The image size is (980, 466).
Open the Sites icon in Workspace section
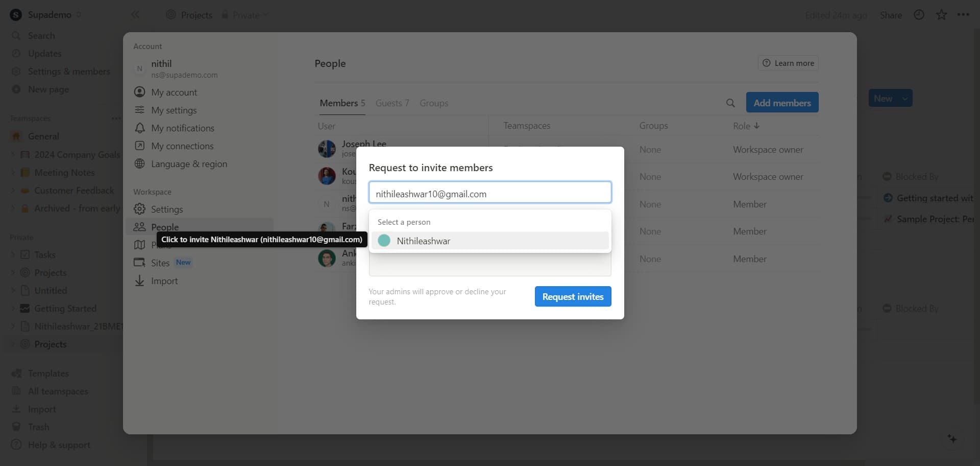point(139,263)
